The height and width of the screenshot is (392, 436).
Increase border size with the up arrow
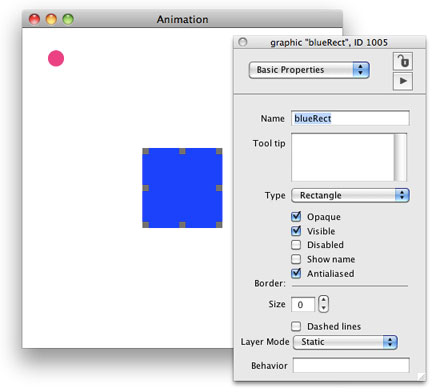coord(323,300)
